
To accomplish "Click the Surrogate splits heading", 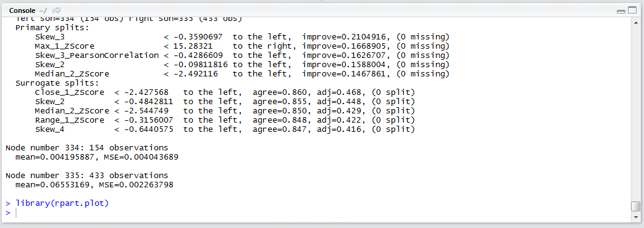I will [x=54, y=83].
